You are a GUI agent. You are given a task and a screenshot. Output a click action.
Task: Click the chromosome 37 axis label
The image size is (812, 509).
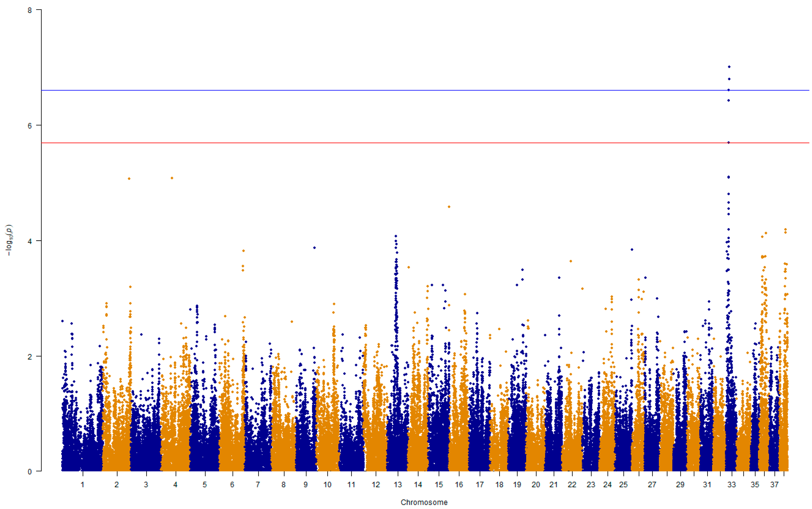(x=774, y=484)
